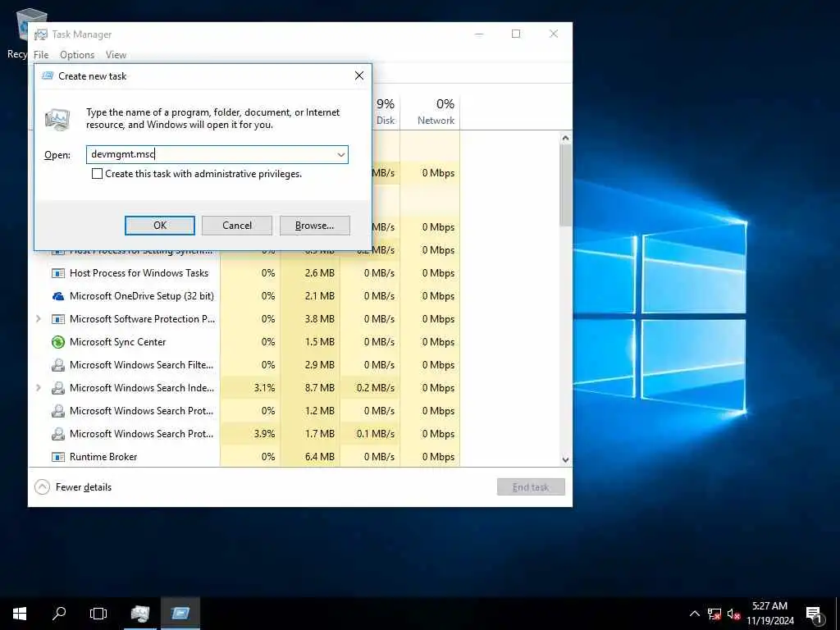
Task: Open the Windows Start menu
Action: point(20,614)
